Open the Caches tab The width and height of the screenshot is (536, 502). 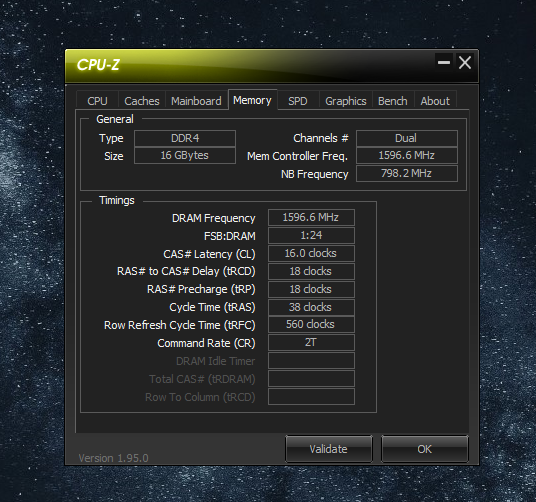point(142,101)
